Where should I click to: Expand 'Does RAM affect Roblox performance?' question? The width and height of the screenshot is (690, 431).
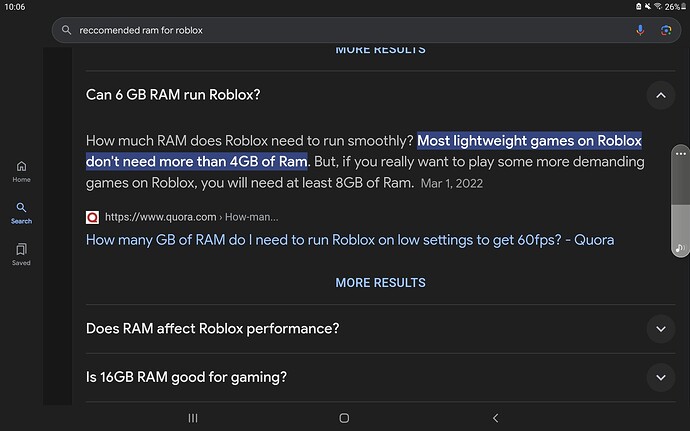[x=661, y=329]
